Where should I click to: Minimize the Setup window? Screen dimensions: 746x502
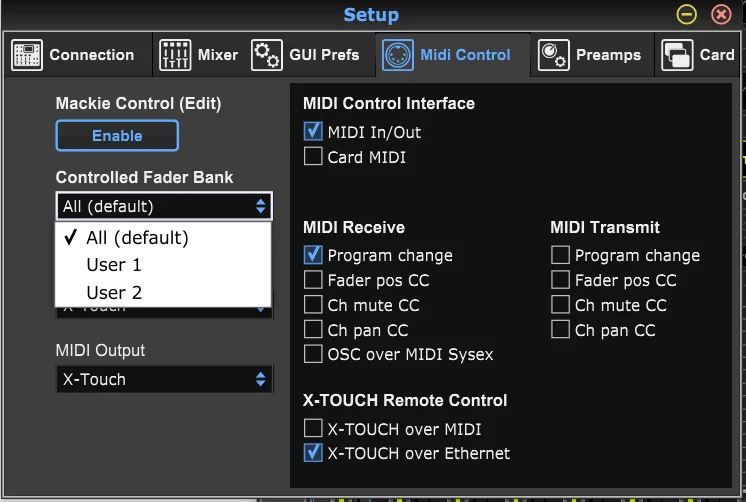pyautogui.click(x=686, y=14)
